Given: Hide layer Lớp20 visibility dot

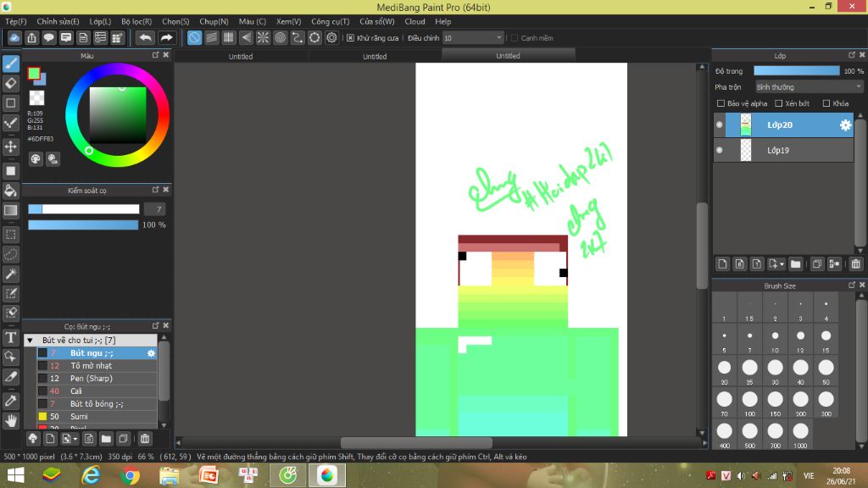Looking at the screenshot, I should (719, 125).
